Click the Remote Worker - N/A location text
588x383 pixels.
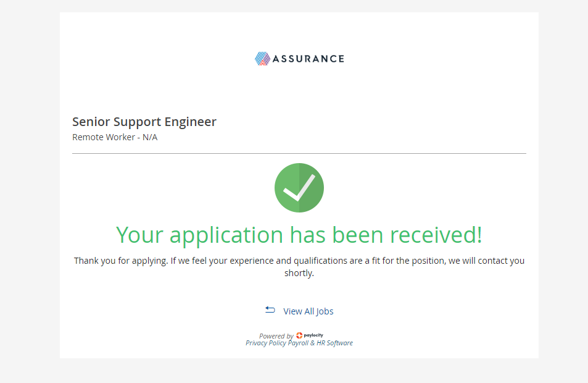pyautogui.click(x=115, y=137)
